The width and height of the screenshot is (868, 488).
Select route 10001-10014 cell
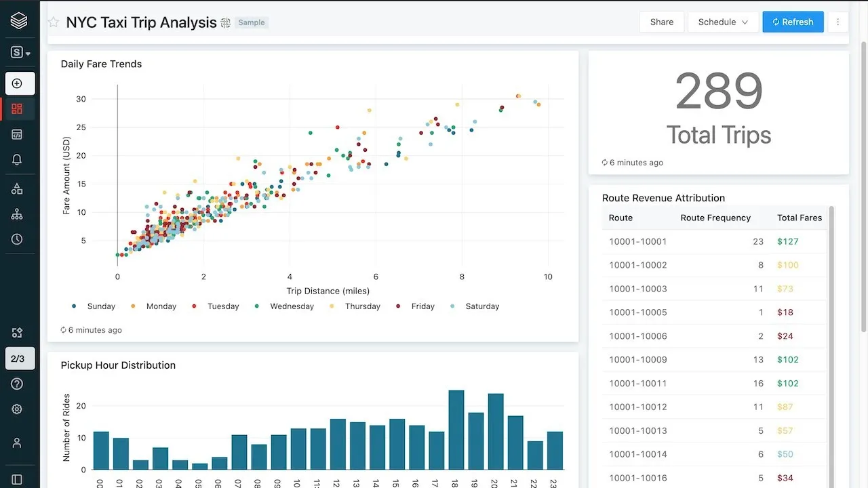tap(637, 455)
